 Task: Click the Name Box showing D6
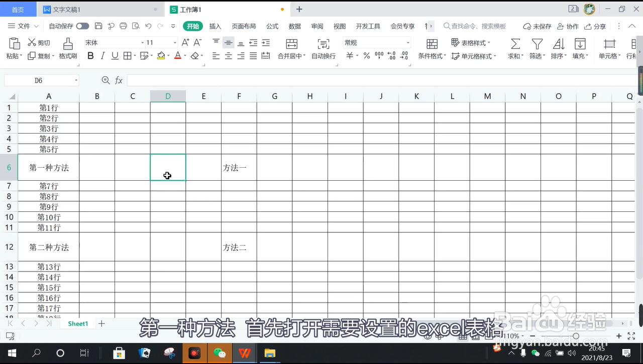[41, 80]
